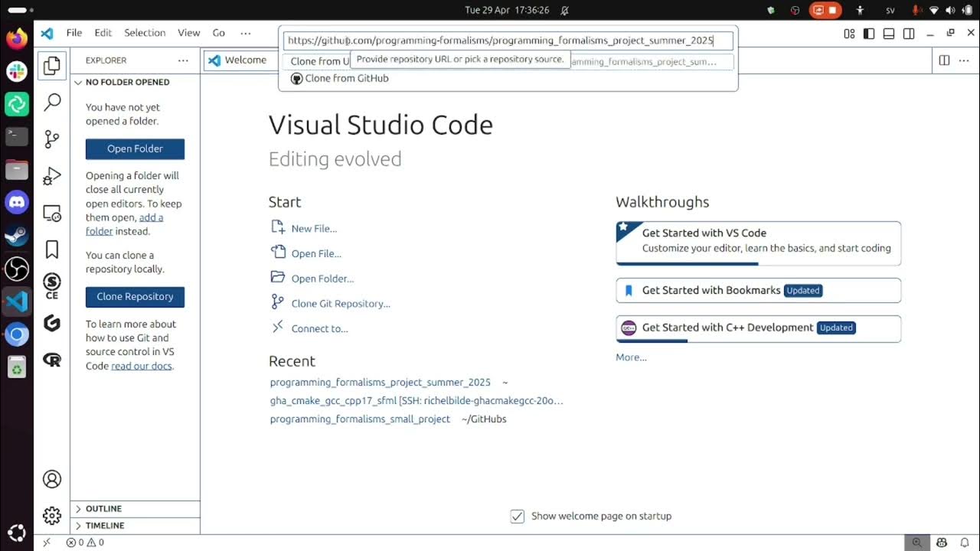Open the Bookmarks view icon
The image size is (980, 551).
52,249
